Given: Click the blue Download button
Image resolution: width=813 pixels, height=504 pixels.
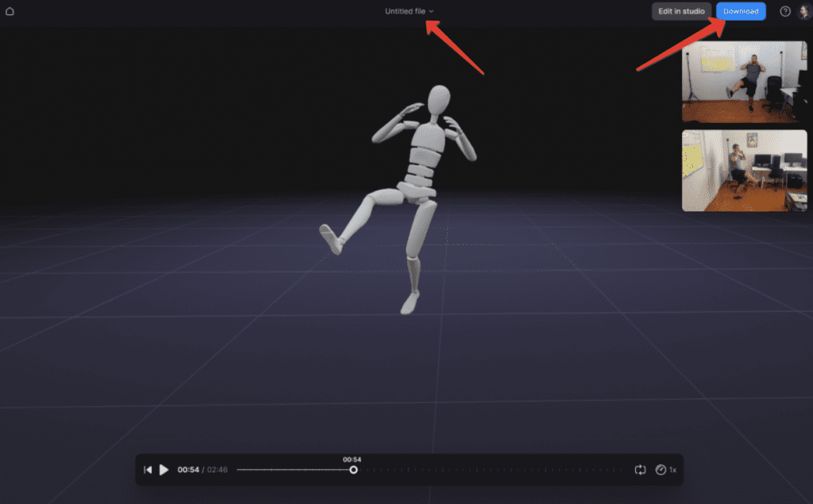Looking at the screenshot, I should tap(741, 11).
